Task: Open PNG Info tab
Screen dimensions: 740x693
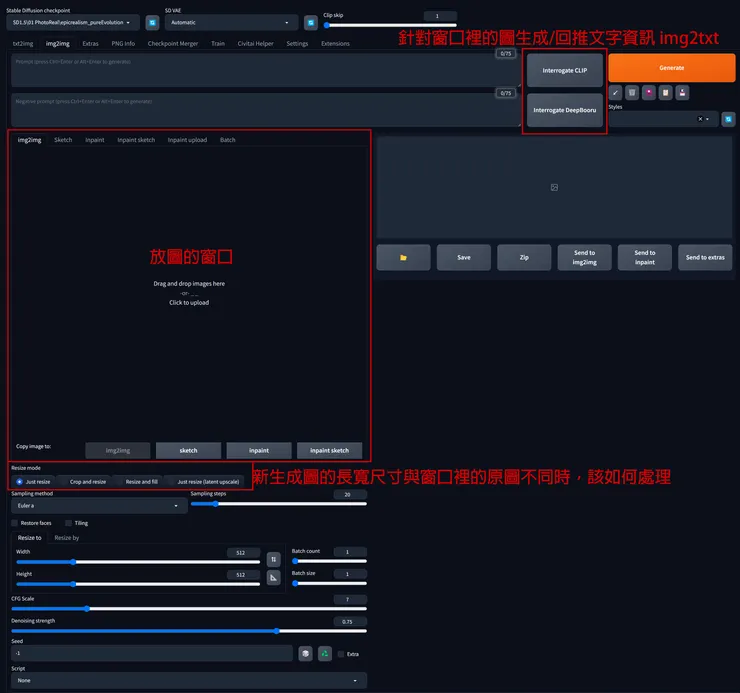Action: [x=123, y=43]
